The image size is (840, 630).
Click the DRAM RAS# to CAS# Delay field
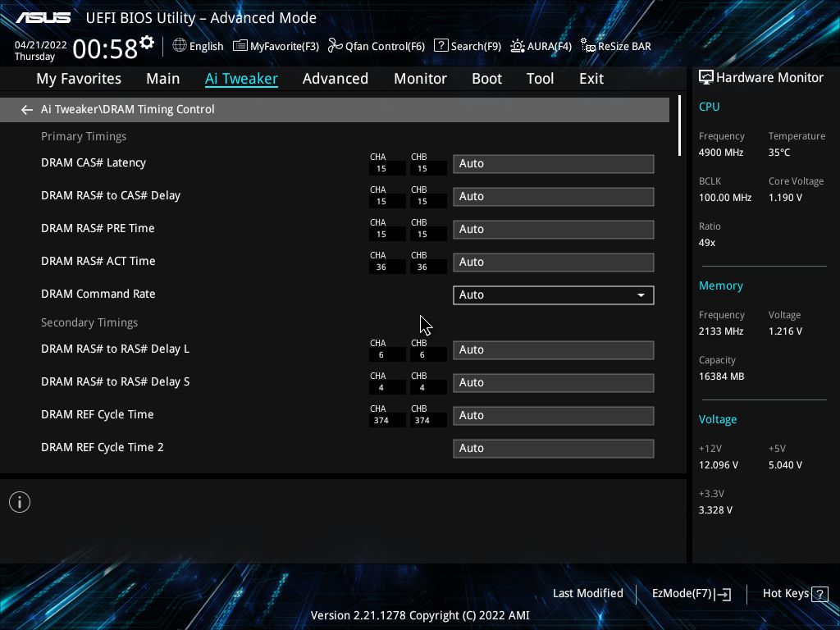click(554, 197)
